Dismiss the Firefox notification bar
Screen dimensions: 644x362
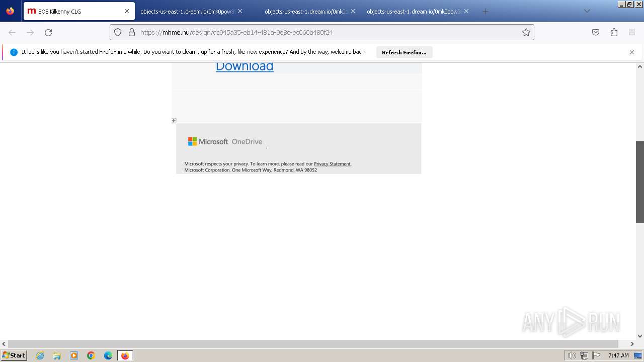coord(632,52)
